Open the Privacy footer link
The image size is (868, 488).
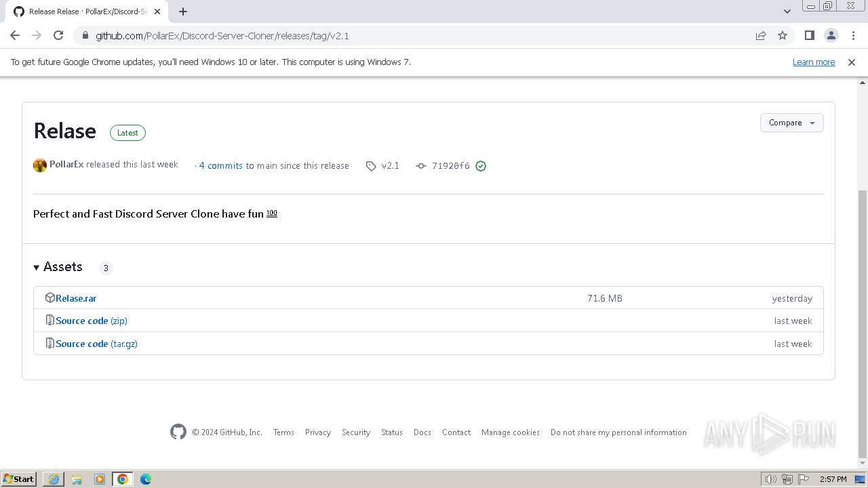click(x=318, y=432)
